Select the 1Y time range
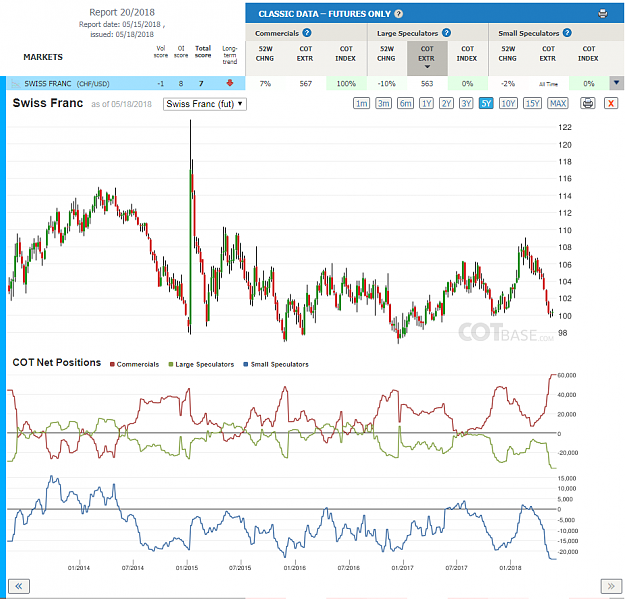The image size is (625, 599). [426, 104]
